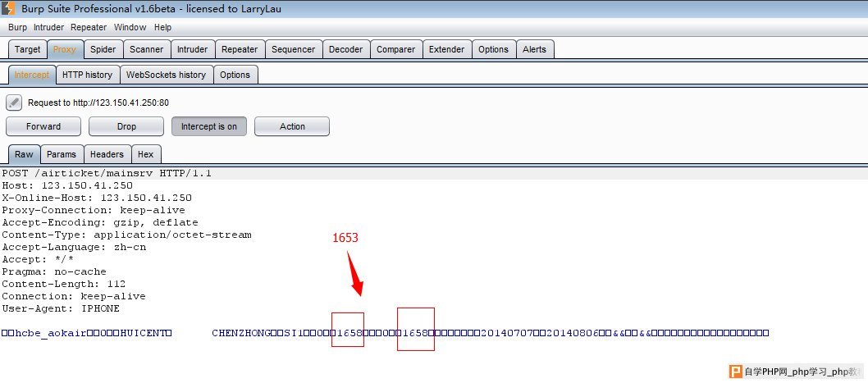Click the Pragma: no-cache line
This screenshot has width=868, height=383.
coord(54,271)
